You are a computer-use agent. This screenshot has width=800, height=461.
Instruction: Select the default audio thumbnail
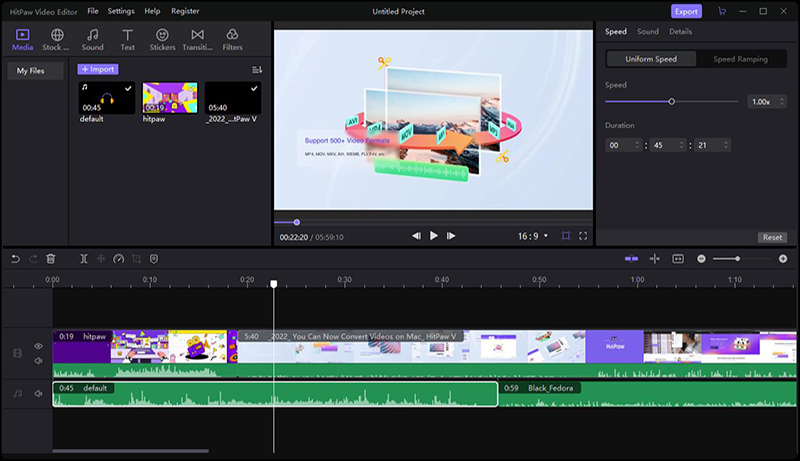[x=107, y=97]
